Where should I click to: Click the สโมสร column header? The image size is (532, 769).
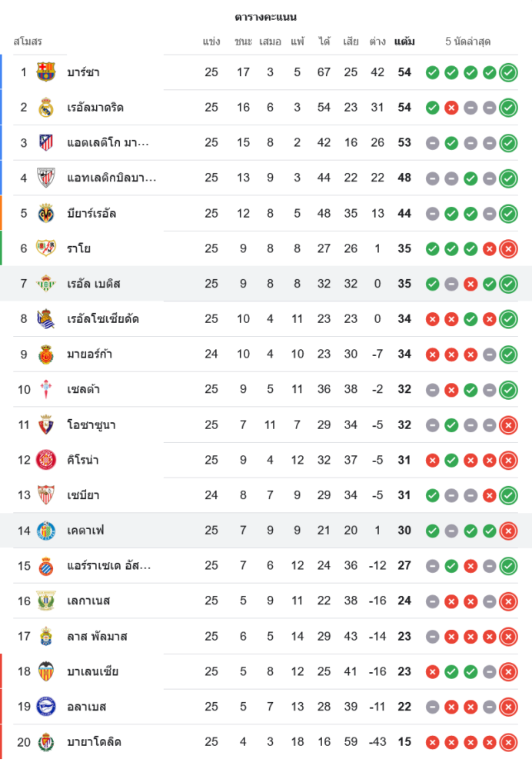coord(28,42)
